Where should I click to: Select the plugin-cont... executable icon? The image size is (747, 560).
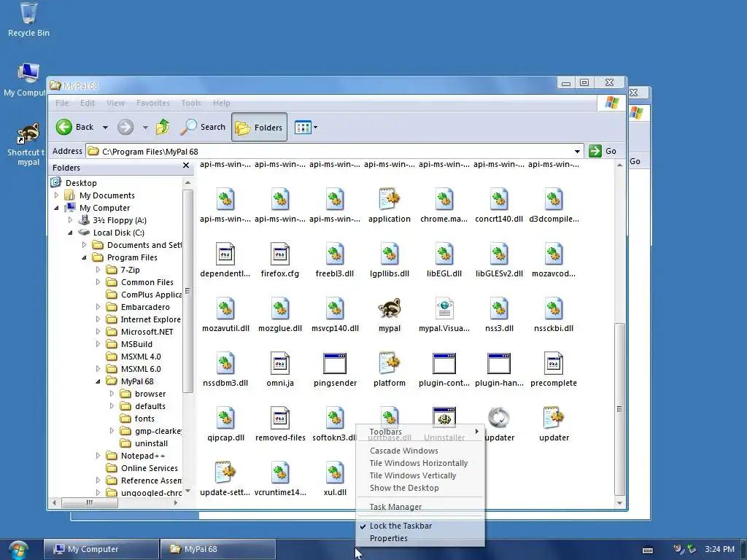[444, 364]
